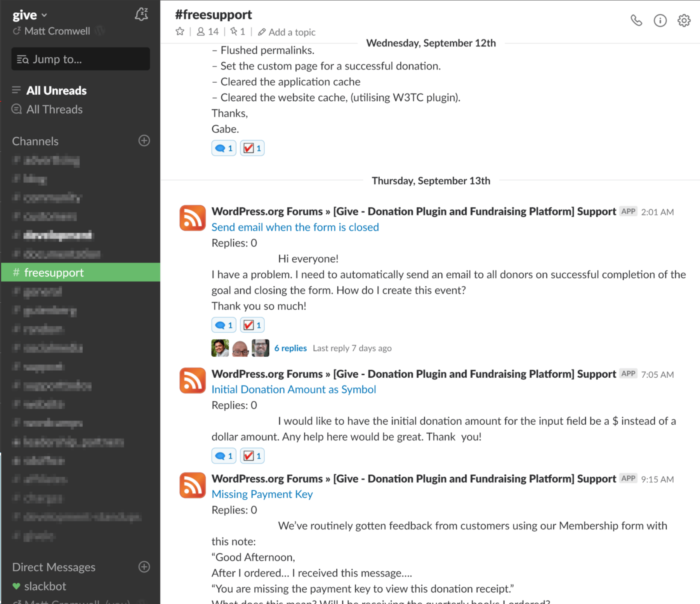Click RSS avatar of the 7:05 AM post
Image resolution: width=700 pixels, height=604 pixels.
point(192,380)
